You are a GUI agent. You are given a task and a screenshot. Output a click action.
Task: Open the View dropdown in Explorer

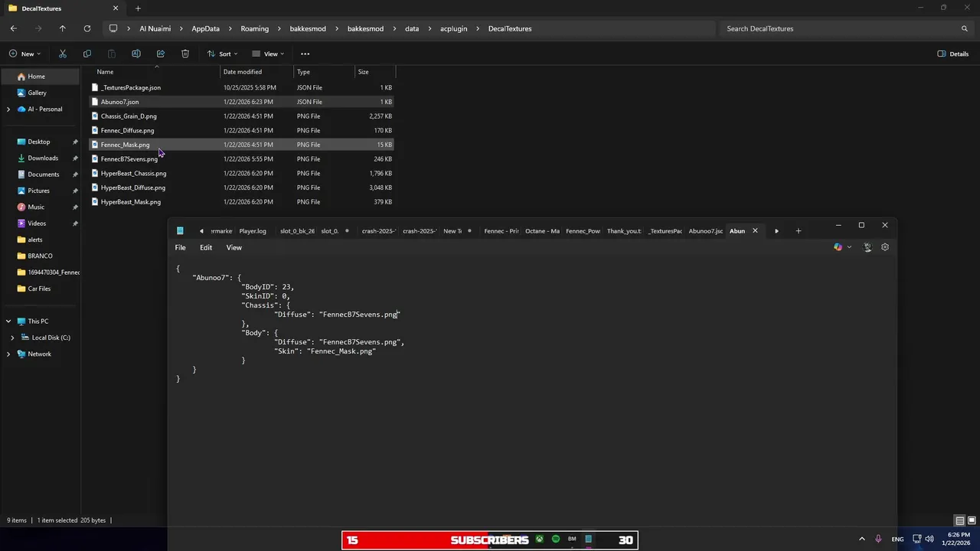(269, 54)
